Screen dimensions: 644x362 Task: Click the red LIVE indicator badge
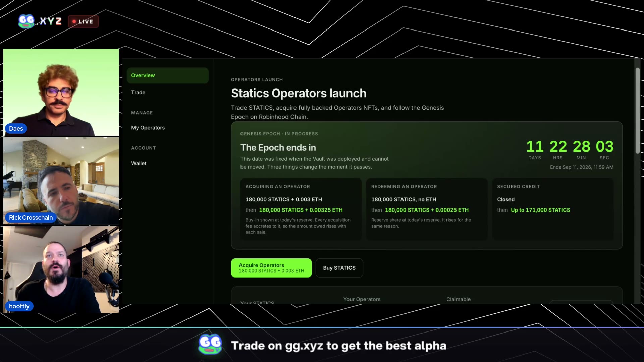pos(83,21)
